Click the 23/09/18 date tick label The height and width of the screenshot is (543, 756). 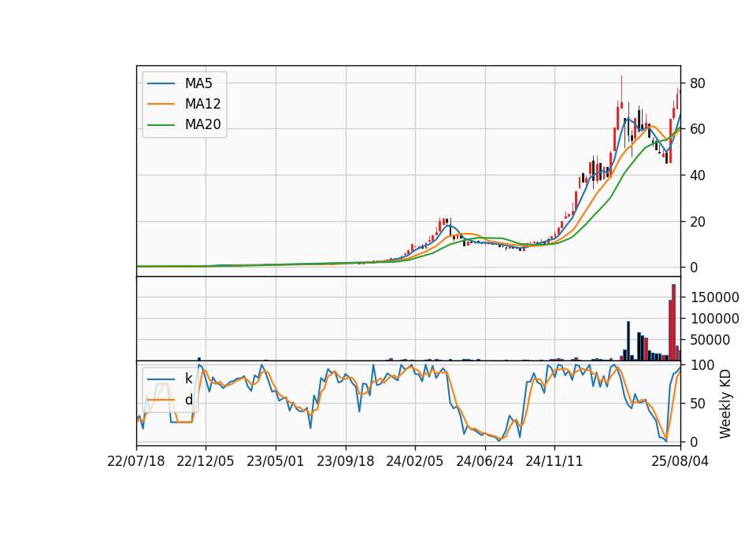(x=345, y=461)
